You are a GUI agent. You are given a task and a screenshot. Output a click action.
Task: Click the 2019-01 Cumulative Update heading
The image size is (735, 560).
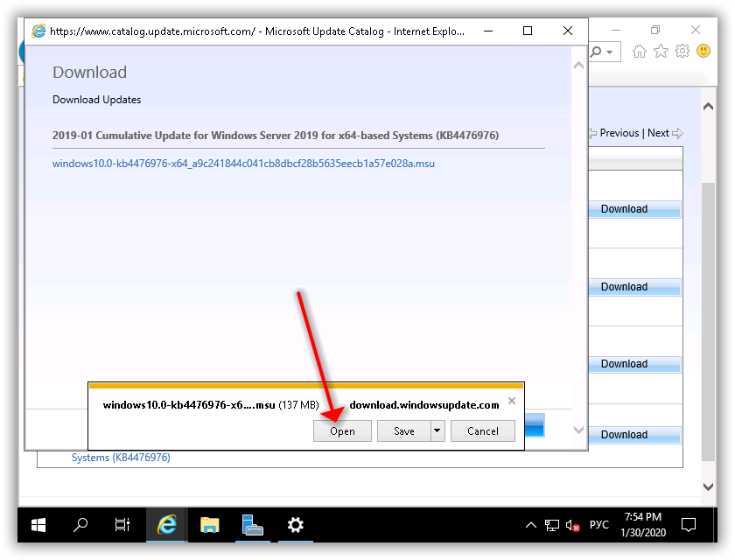276,136
